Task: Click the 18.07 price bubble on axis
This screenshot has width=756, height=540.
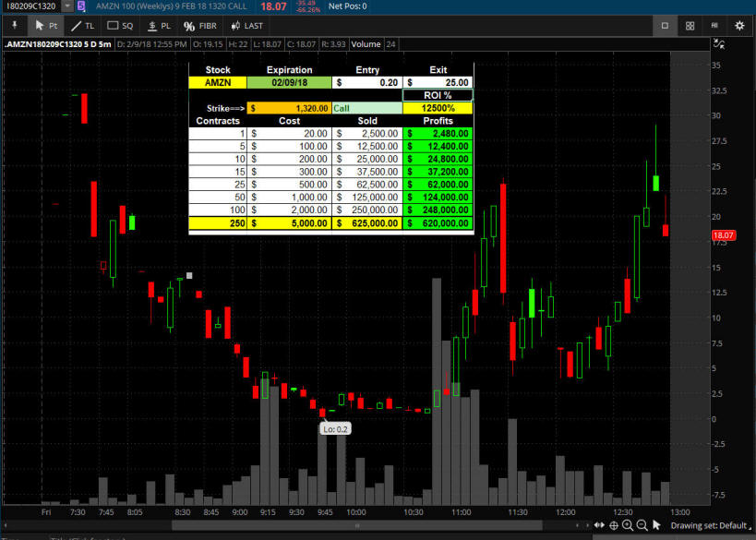Action: tap(723, 236)
